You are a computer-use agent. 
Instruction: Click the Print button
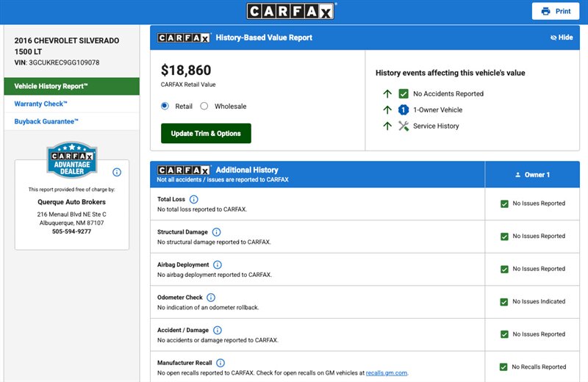556,11
